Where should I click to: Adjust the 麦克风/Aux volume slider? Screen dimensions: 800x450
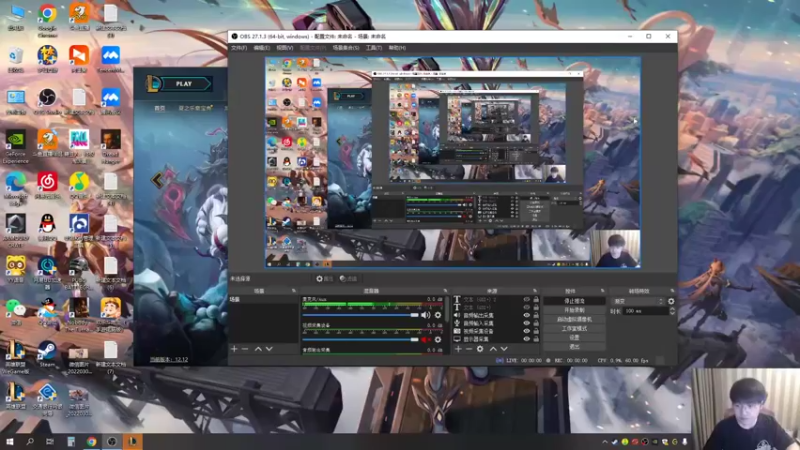point(360,315)
